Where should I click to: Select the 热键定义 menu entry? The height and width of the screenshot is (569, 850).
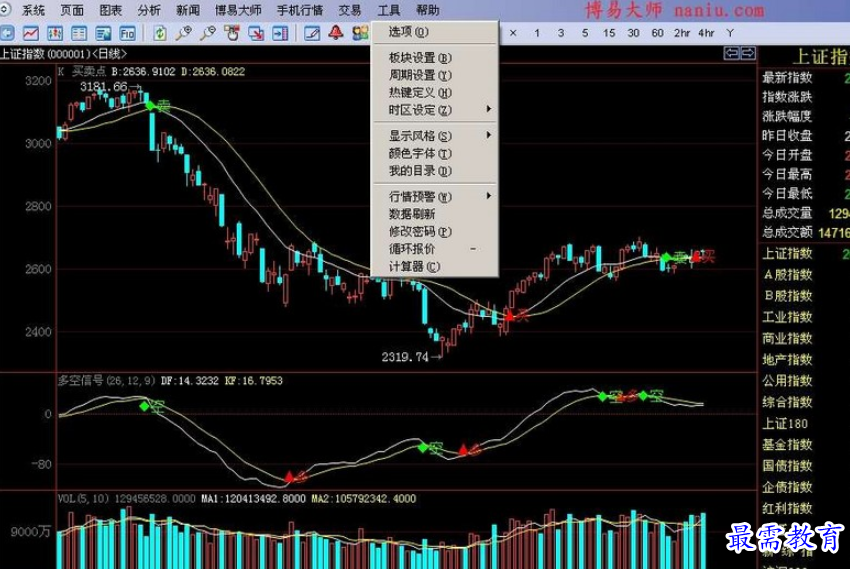tap(434, 93)
